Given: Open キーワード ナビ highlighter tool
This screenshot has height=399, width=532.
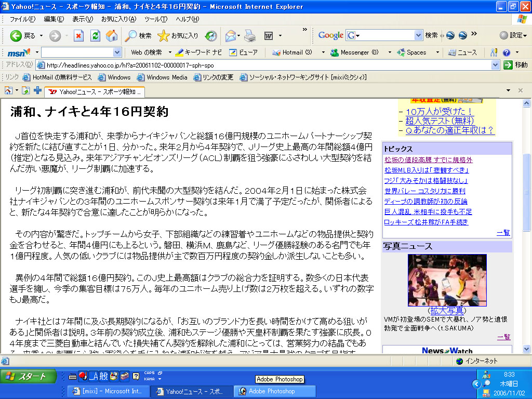Looking at the screenshot, I should pos(198,52).
